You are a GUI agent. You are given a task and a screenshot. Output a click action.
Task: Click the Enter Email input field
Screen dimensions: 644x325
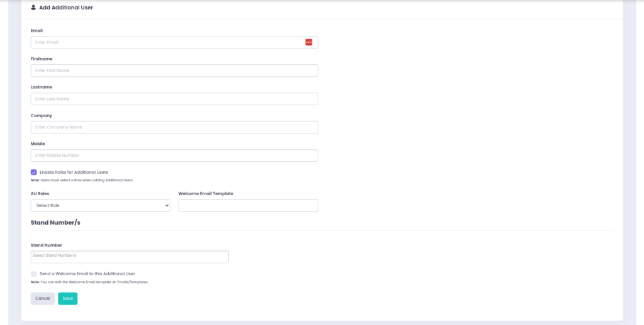pyautogui.click(x=167, y=42)
